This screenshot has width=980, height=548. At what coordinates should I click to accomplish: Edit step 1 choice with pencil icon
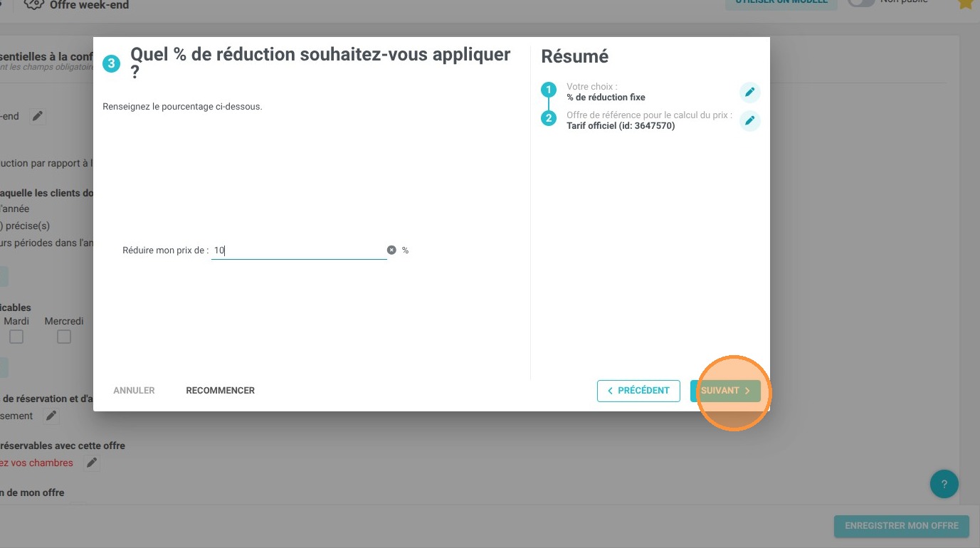click(x=749, y=93)
